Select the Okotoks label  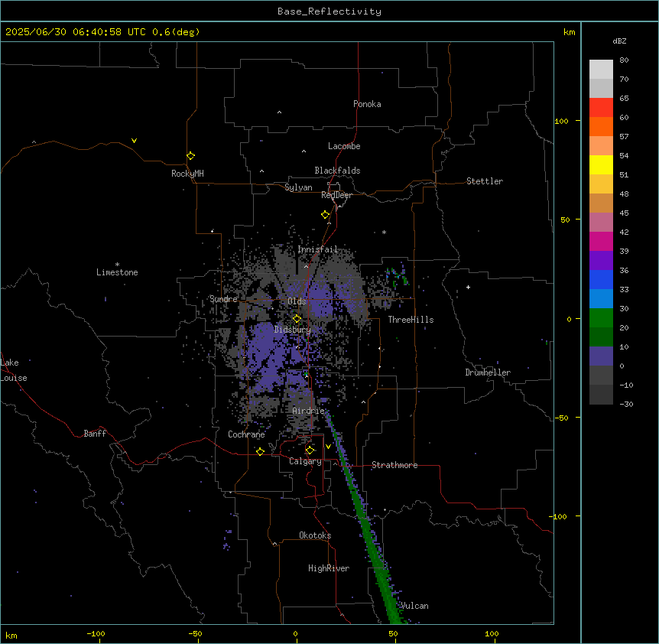[x=315, y=535]
